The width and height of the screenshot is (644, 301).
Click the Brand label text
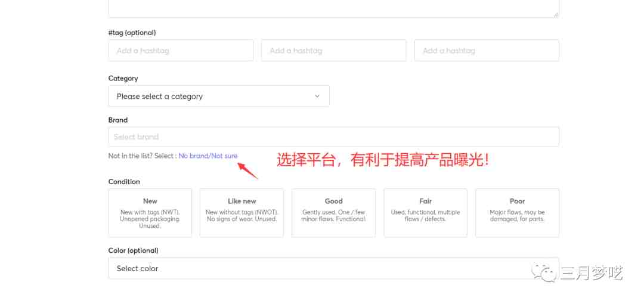118,120
